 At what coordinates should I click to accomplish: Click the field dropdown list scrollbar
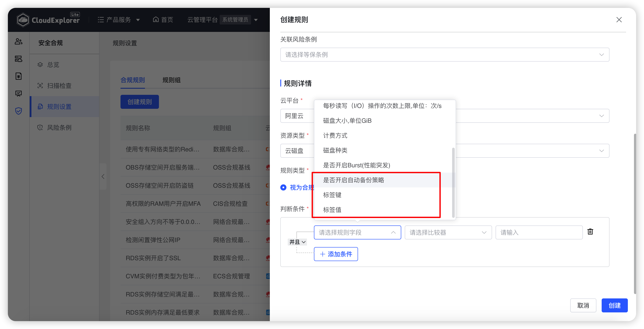[x=453, y=183]
